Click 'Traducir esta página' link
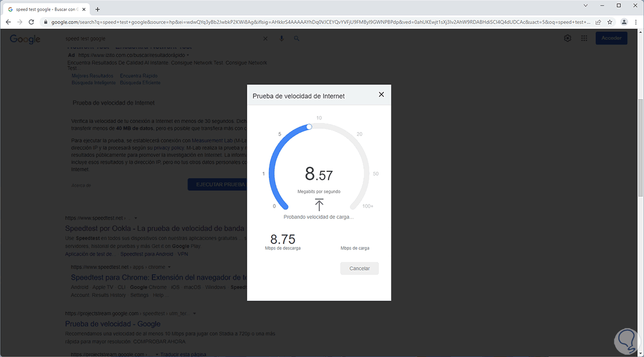Screen dimensions: 644x357 tap(182, 354)
